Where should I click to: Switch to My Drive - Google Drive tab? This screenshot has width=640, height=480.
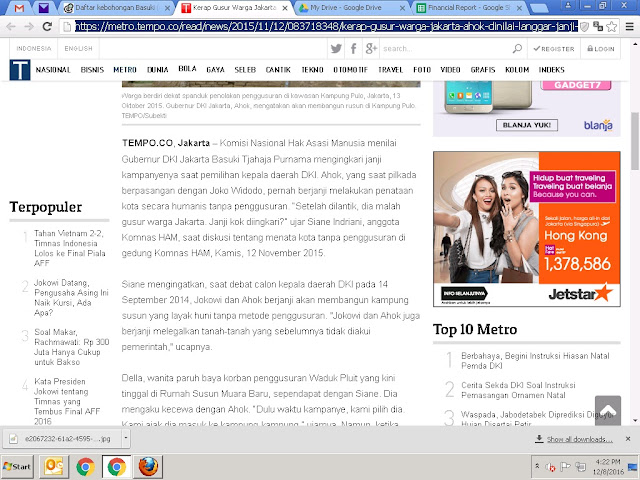pyautogui.click(x=345, y=8)
